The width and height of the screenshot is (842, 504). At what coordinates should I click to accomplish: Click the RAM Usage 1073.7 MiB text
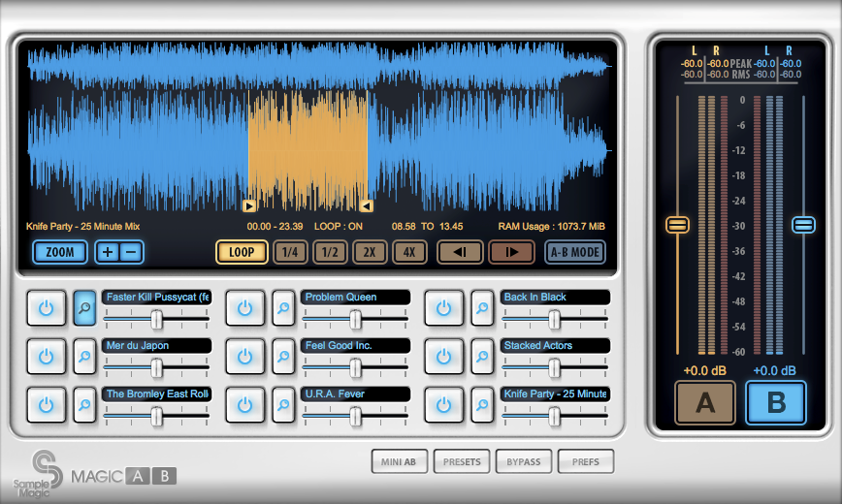tap(552, 227)
